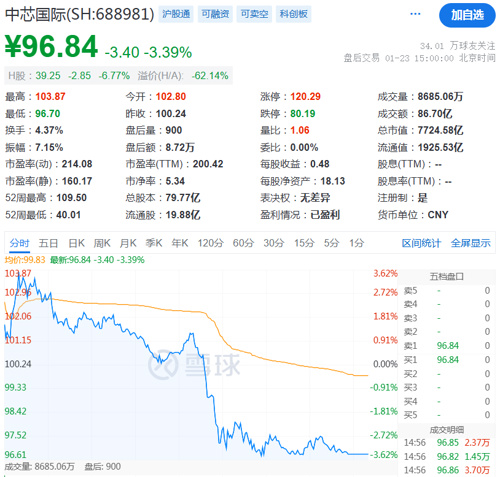Click the 买5 order book row
The height and width of the screenshot is (477, 500).
pos(447,415)
